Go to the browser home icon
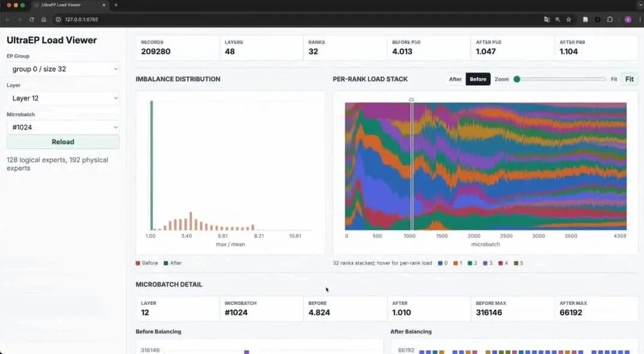 pyautogui.click(x=44, y=19)
